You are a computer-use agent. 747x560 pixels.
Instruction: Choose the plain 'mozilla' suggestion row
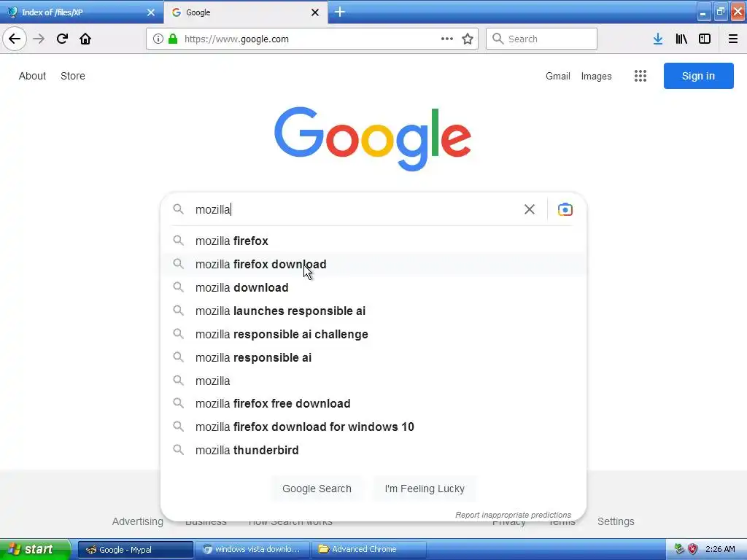[373, 381]
